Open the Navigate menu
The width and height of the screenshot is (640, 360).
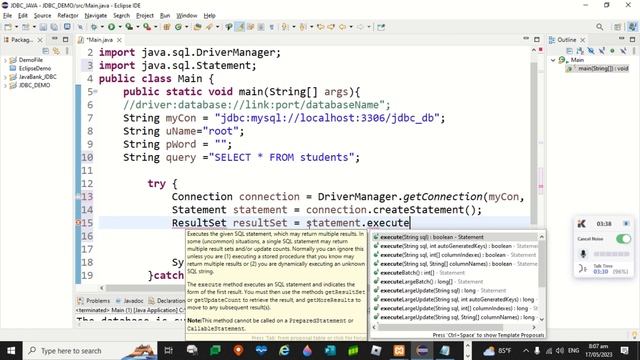click(96, 16)
